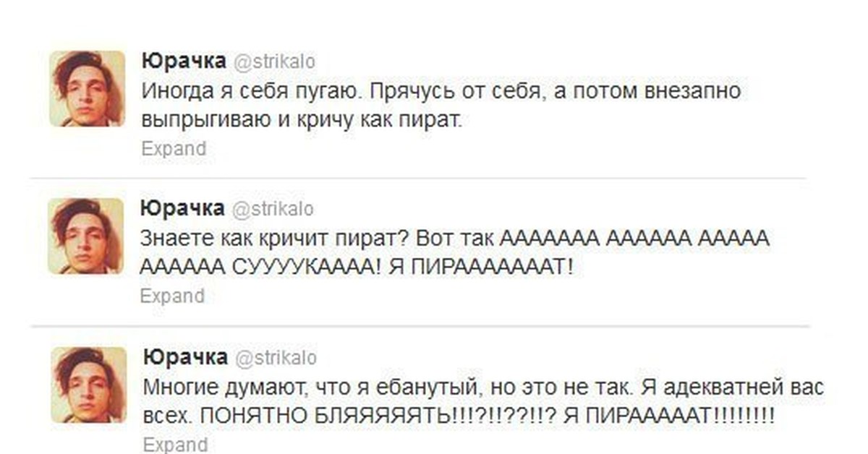Expand the tweet about scaring myself
Image resolution: width=868 pixels, height=454 pixels.
pyautogui.click(x=174, y=149)
